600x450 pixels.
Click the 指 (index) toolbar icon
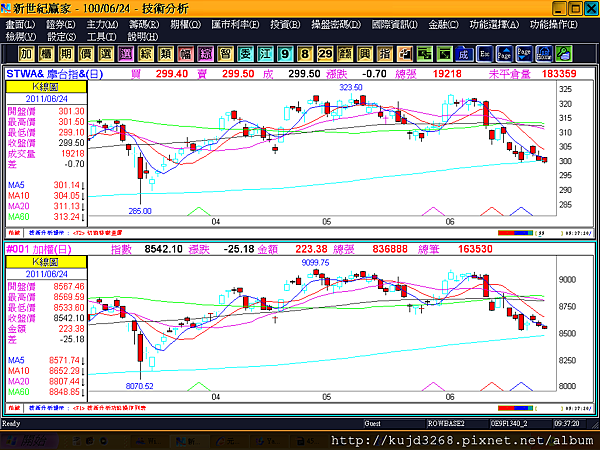coord(385,54)
